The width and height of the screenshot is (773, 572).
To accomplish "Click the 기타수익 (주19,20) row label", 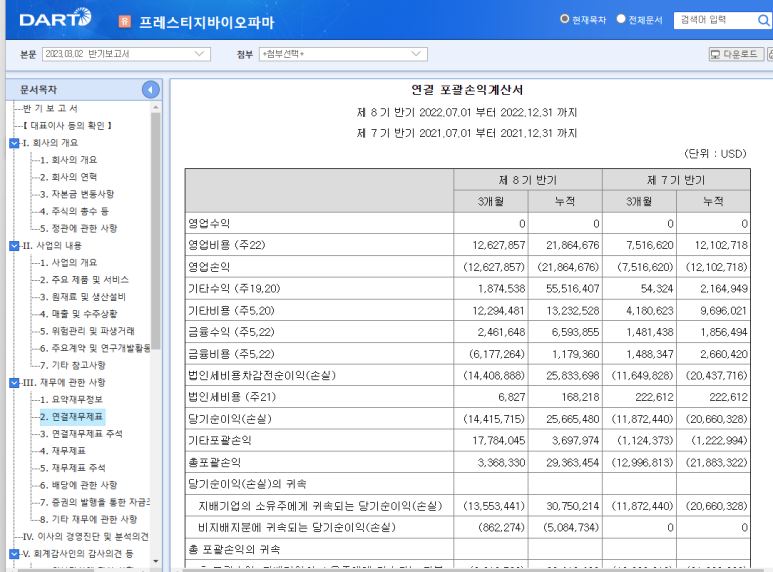I will click(234, 288).
